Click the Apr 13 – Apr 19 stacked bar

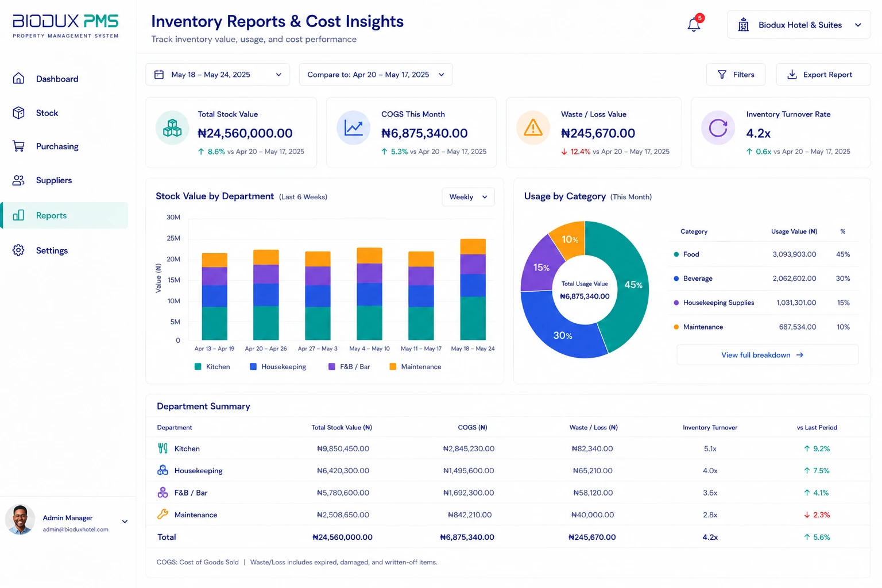pos(214,296)
